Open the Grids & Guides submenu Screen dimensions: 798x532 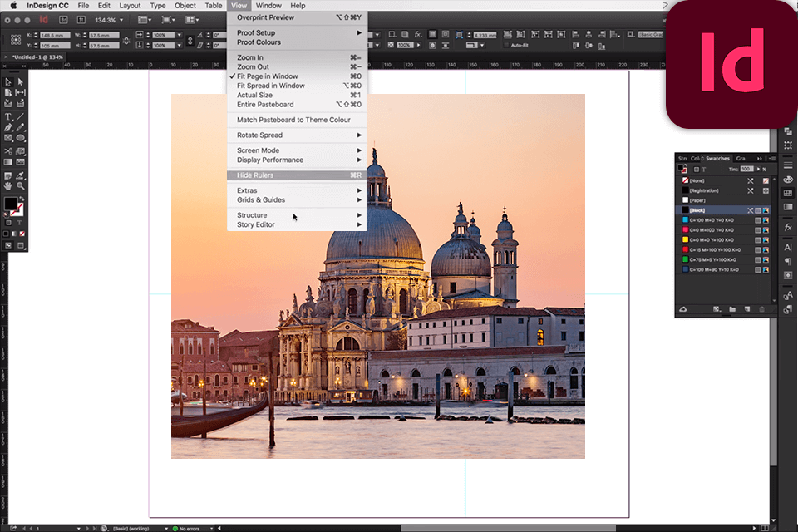[x=261, y=199]
